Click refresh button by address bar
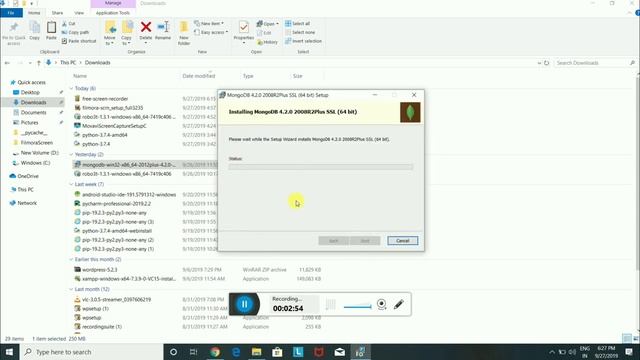This screenshot has width=640, height=360. (x=547, y=63)
